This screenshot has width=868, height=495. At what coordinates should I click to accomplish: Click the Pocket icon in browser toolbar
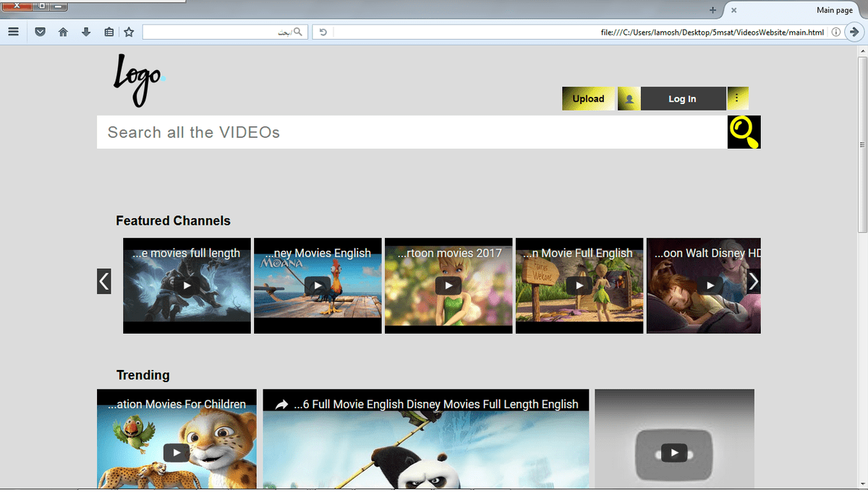tap(41, 32)
